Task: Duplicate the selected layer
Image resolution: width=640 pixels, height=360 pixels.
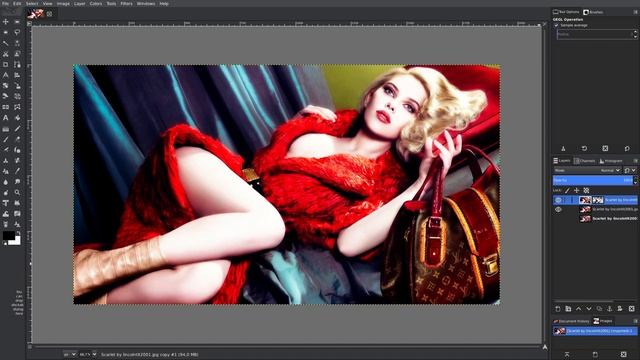Action: (599, 309)
